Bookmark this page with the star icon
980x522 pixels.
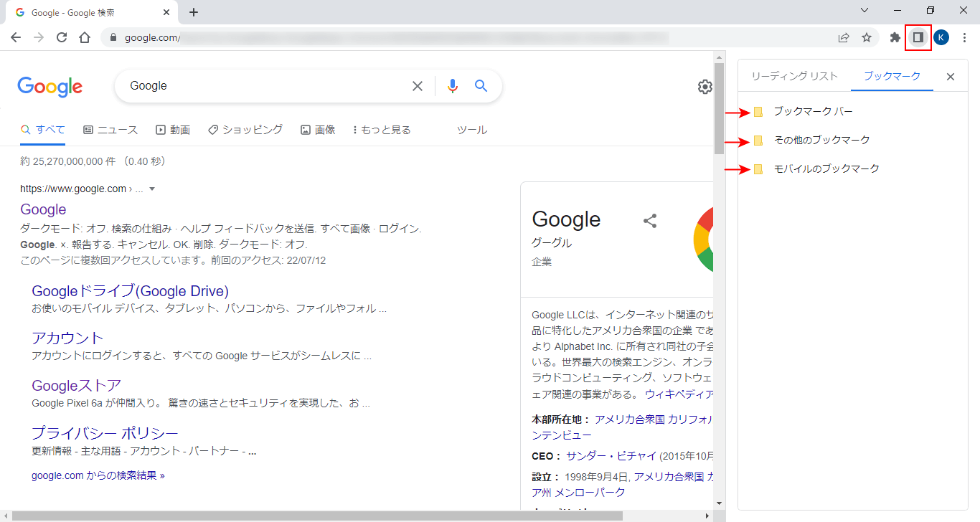click(x=867, y=37)
